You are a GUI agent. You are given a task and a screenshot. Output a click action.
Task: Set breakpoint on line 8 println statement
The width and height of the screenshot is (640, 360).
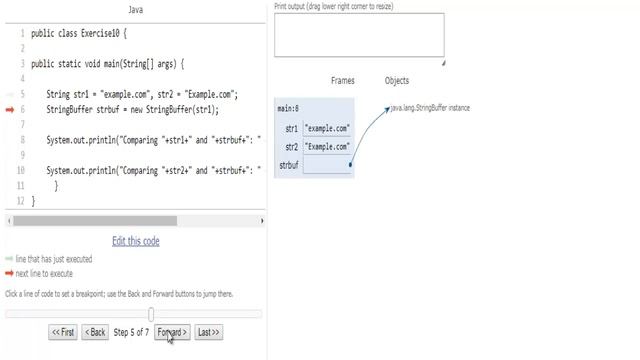coord(153,140)
